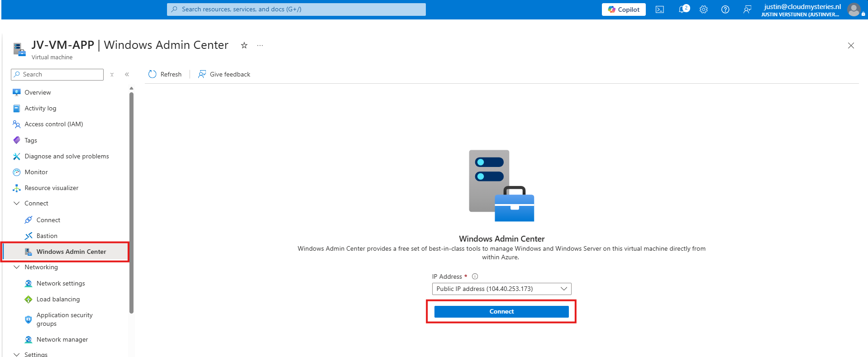Click the purple Tags icon
The width and height of the screenshot is (868, 357).
click(x=17, y=140)
